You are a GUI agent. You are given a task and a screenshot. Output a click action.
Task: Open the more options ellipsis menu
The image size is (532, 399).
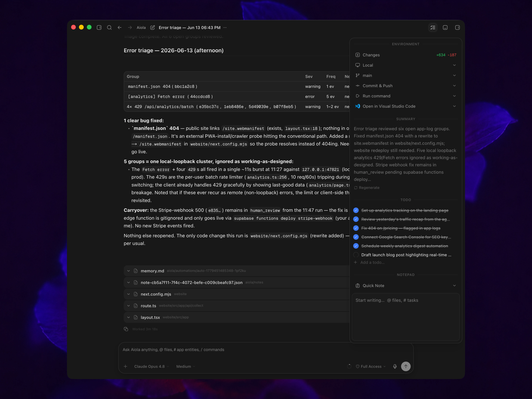(225, 28)
